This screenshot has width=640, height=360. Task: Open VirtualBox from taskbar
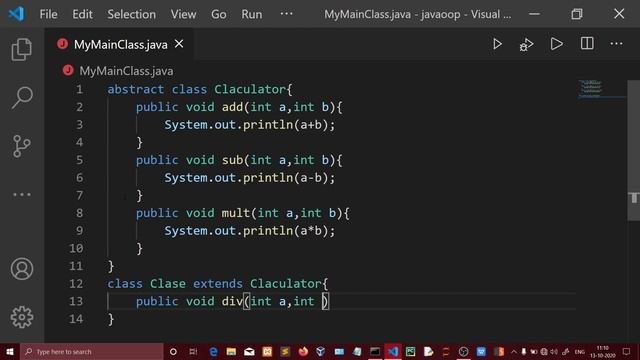click(x=320, y=351)
